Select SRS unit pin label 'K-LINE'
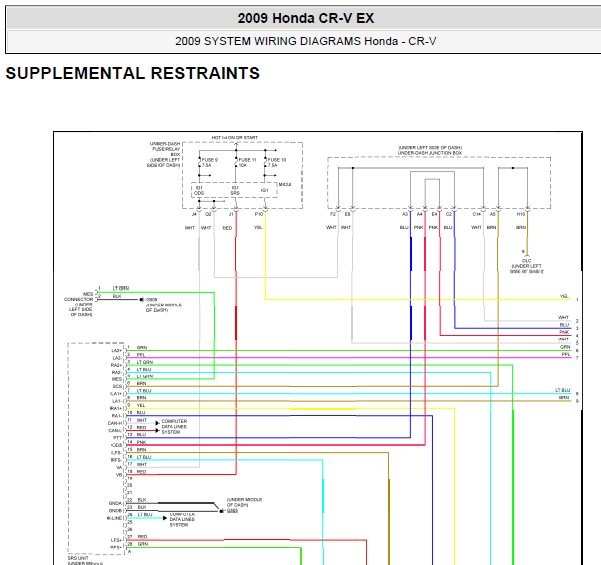 point(115,518)
